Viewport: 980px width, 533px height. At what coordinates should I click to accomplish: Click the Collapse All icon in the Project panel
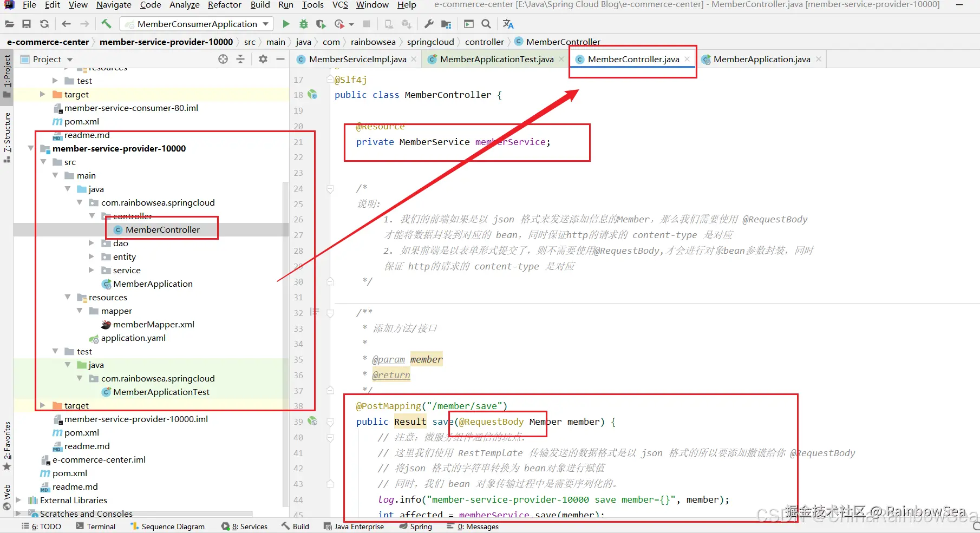[240, 59]
